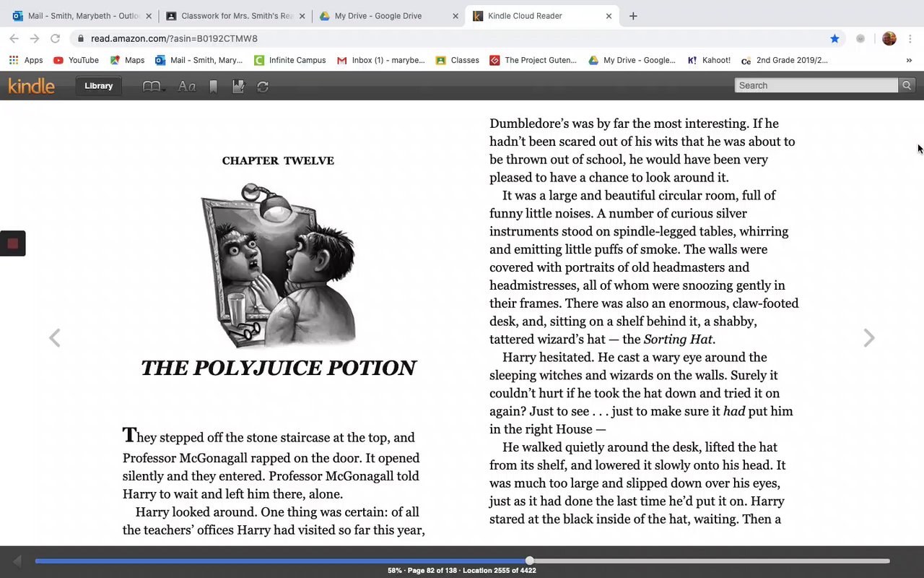Open a new browser tab

click(633, 16)
